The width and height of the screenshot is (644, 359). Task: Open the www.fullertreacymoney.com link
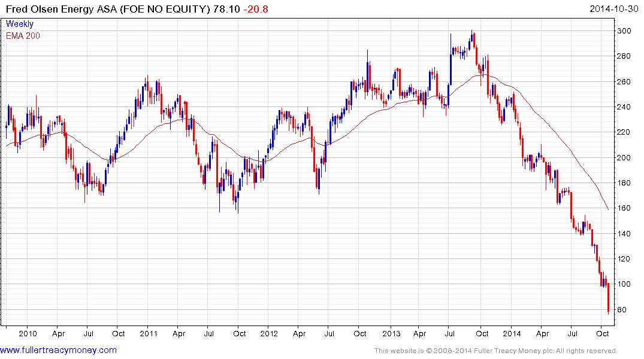58,350
